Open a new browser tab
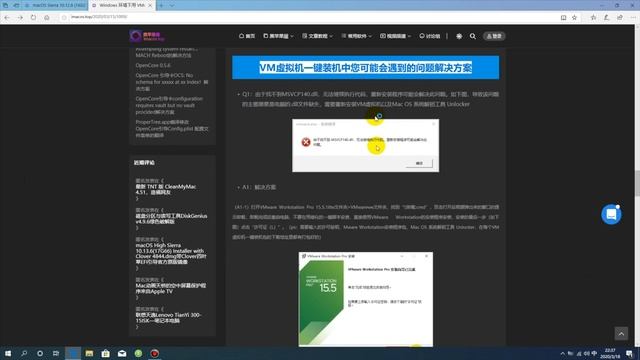640x360 pixels. pyautogui.click(x=161, y=5)
